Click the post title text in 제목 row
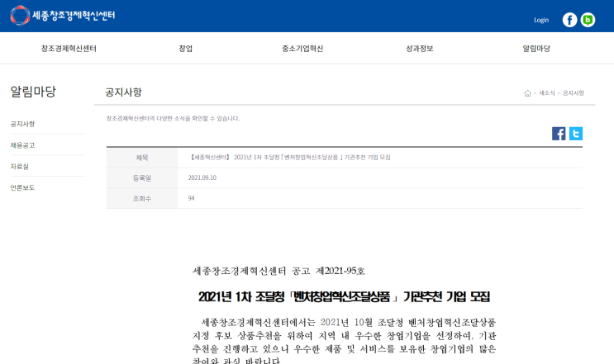Viewport: 614px width, 364px height. click(290, 157)
